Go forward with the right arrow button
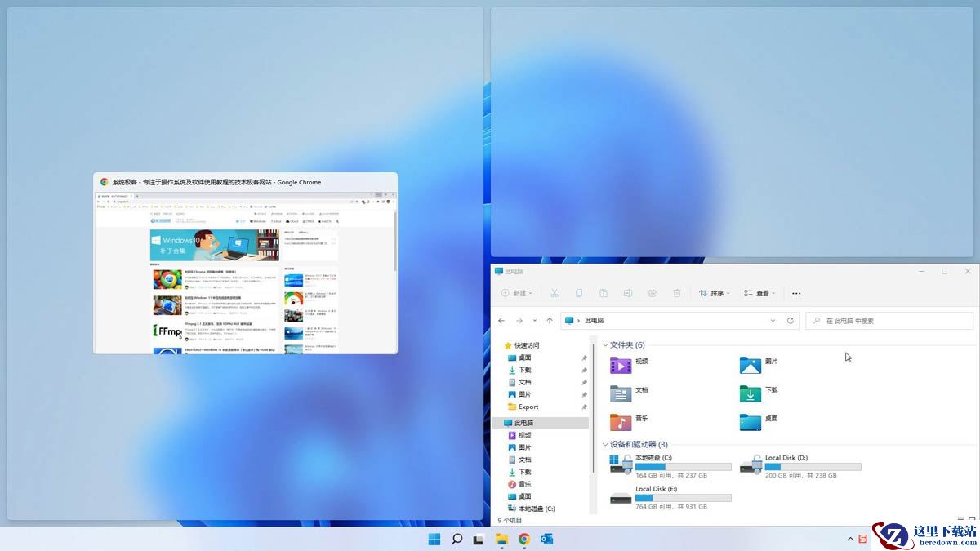The width and height of the screenshot is (980, 551). [x=519, y=321]
